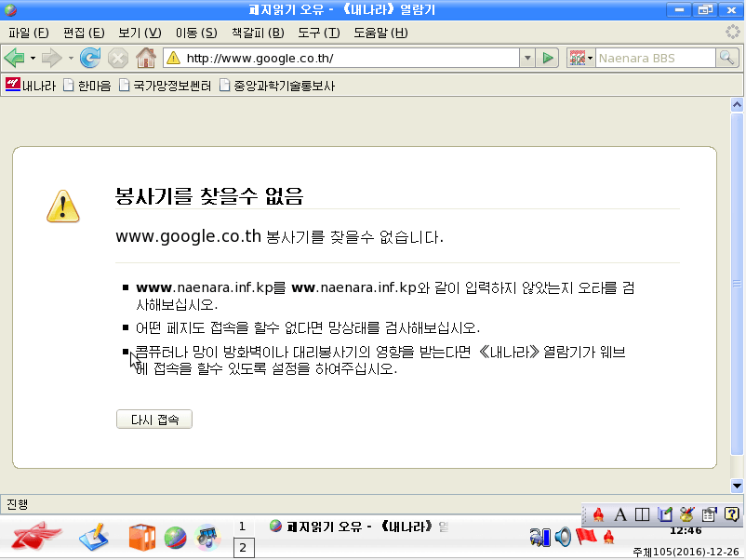Image resolution: width=746 pixels, height=560 pixels.
Task: Click the page scrollbar up arrow
Action: pyautogui.click(x=737, y=105)
